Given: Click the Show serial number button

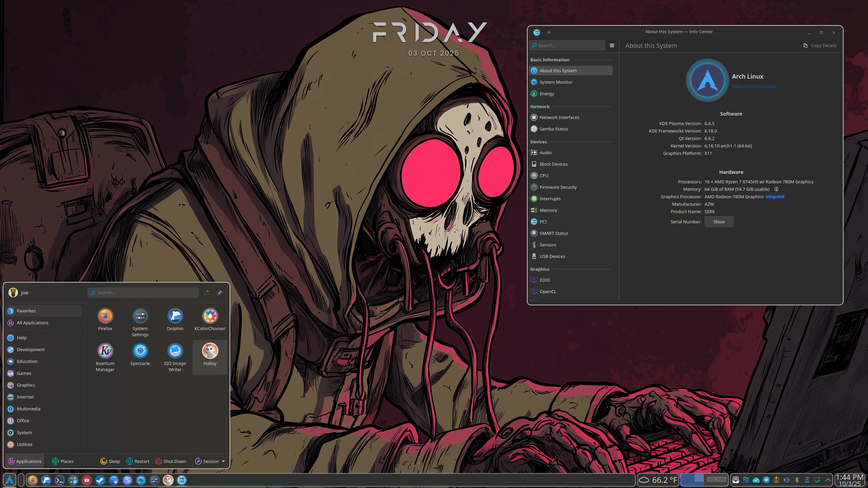Looking at the screenshot, I should pyautogui.click(x=719, y=222).
